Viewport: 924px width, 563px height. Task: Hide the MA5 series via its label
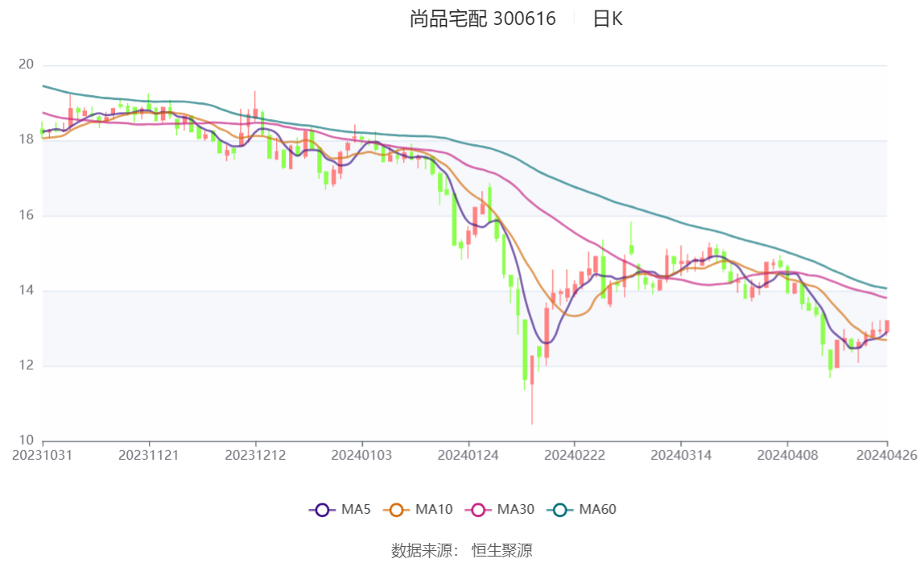pyautogui.click(x=356, y=510)
